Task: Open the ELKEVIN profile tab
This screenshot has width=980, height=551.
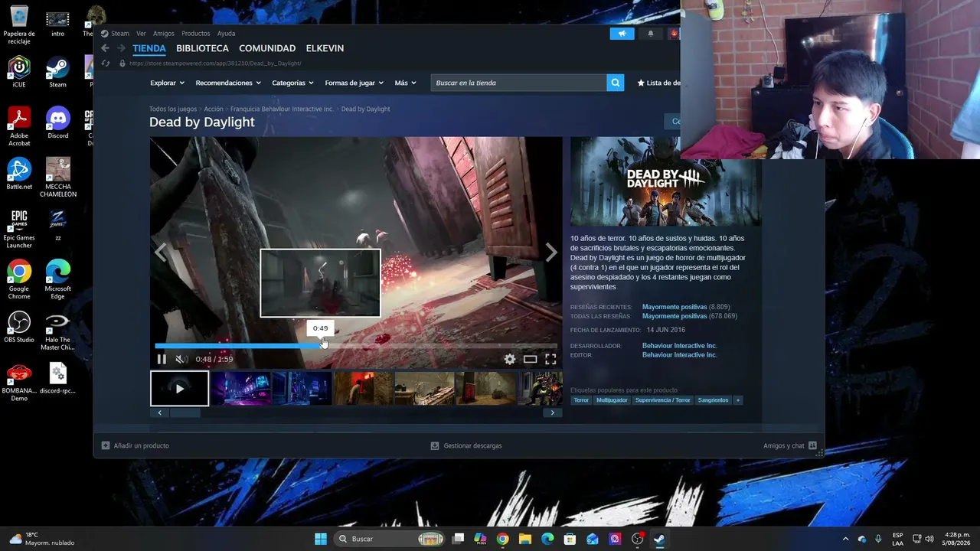Action: click(325, 48)
